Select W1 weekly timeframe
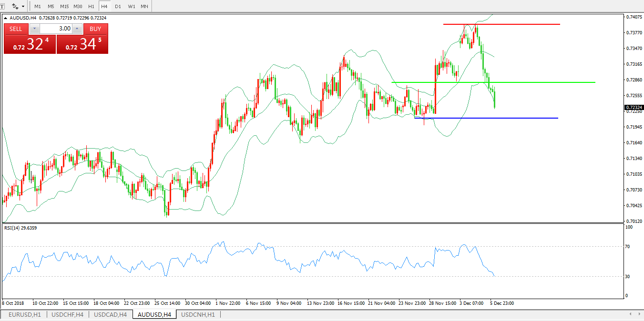The image size is (644, 321). pos(131,7)
